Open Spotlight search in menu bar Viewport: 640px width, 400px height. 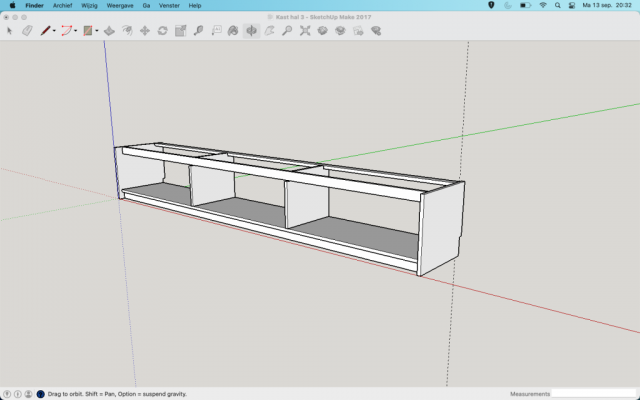click(558, 5)
